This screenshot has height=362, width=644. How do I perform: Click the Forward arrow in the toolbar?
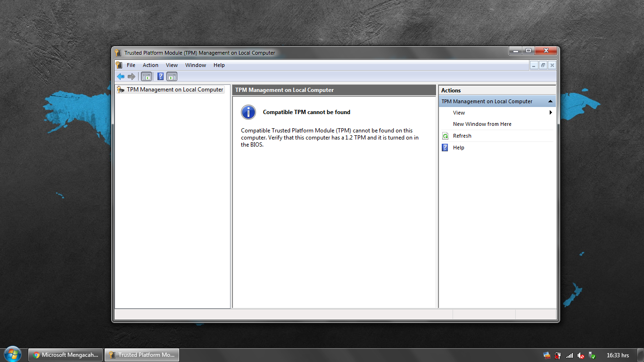[x=132, y=76]
